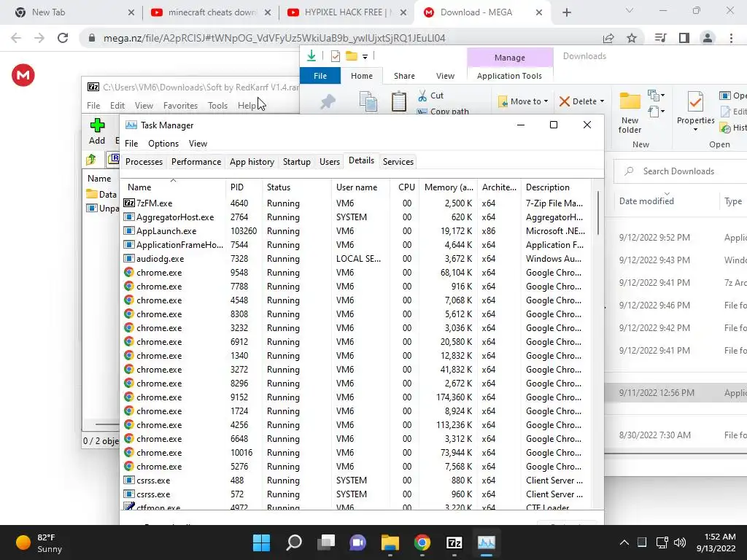Open the Chrome share page icon
The image size is (747, 560).
pyautogui.click(x=608, y=38)
